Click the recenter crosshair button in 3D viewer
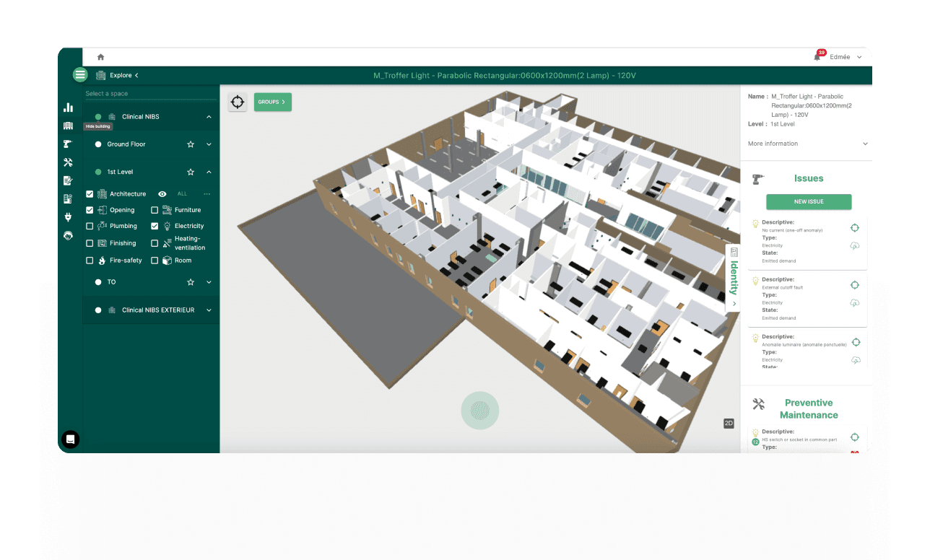930x560 pixels. (x=238, y=102)
